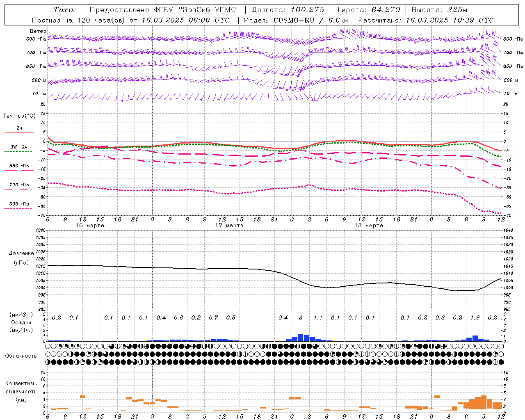525x420 pixels.
Task: Click the precipitation value "1.1"
Action: [x=318, y=317]
